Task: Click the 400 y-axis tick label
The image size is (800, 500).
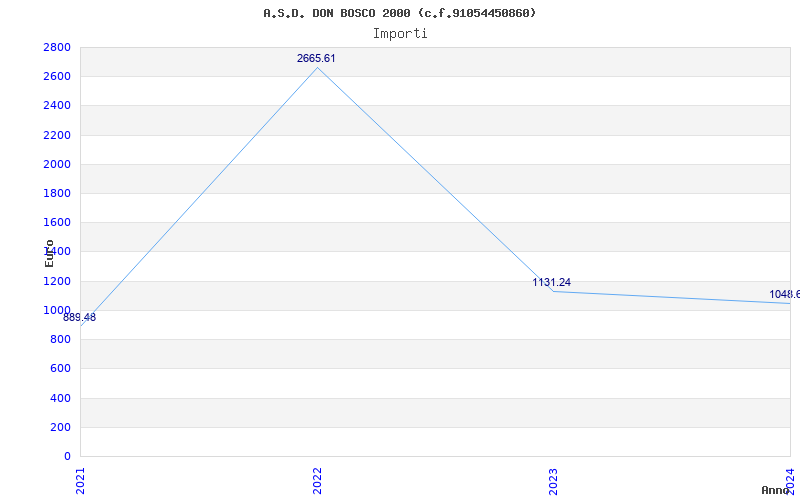Action: 60,398
